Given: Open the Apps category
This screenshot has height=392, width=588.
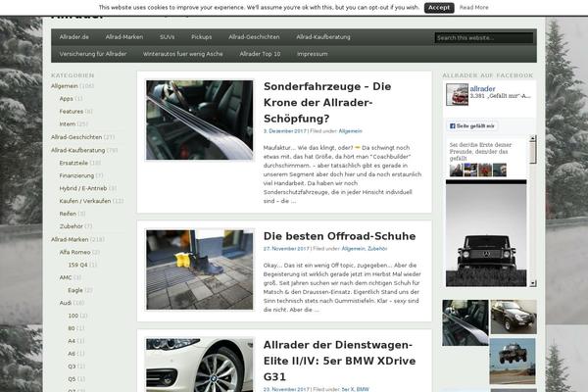Looking at the screenshot, I should coord(66,99).
